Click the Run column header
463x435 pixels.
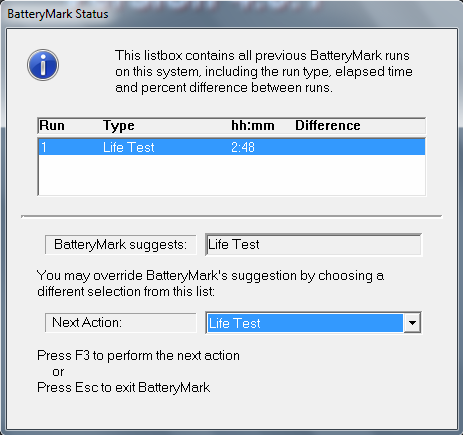[52, 126]
